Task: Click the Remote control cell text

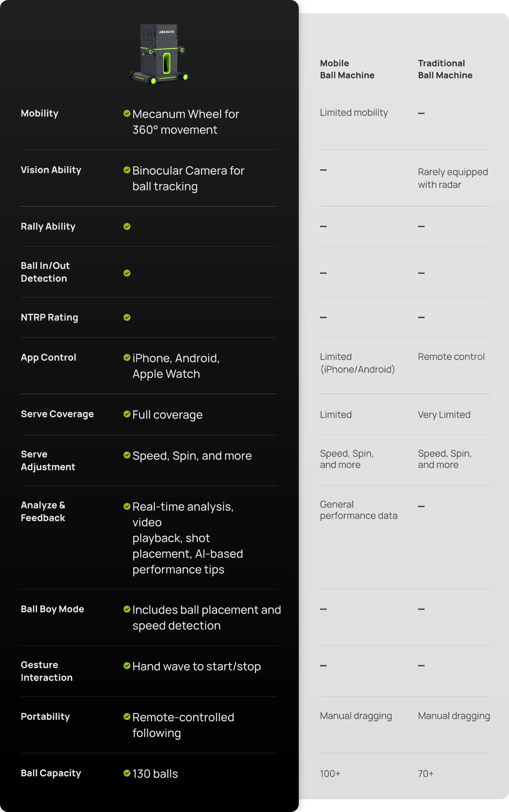Action: [451, 357]
